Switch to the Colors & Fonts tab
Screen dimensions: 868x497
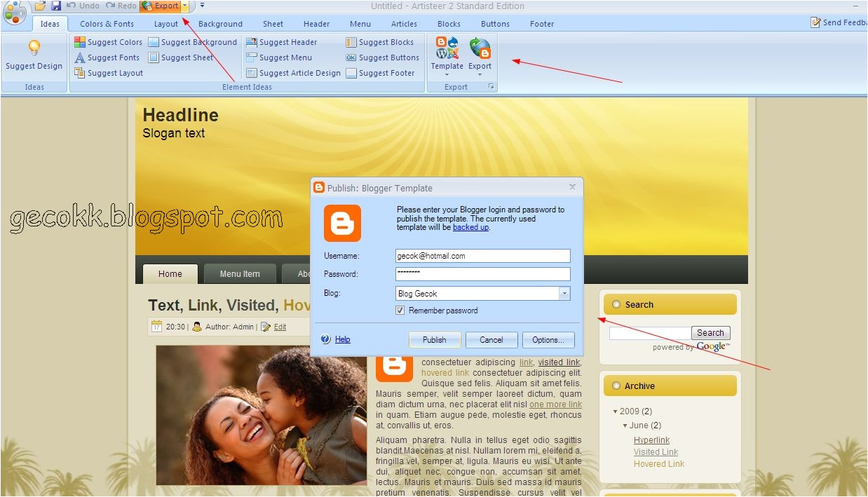point(107,24)
